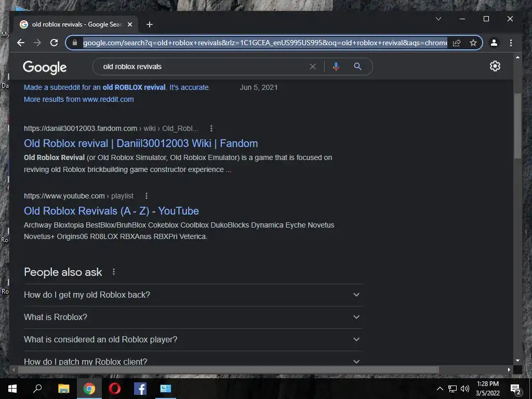Expand 'How do I get my old Roblox back?'

(193, 295)
